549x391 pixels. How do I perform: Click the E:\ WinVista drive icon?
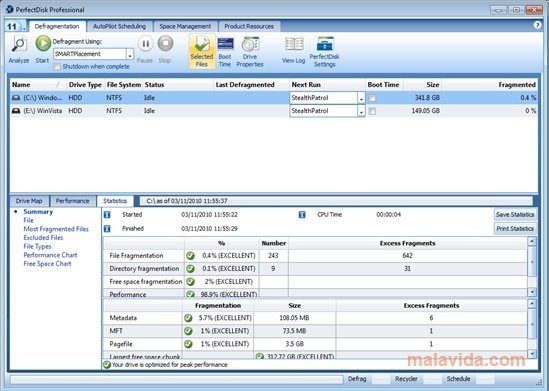(x=16, y=111)
